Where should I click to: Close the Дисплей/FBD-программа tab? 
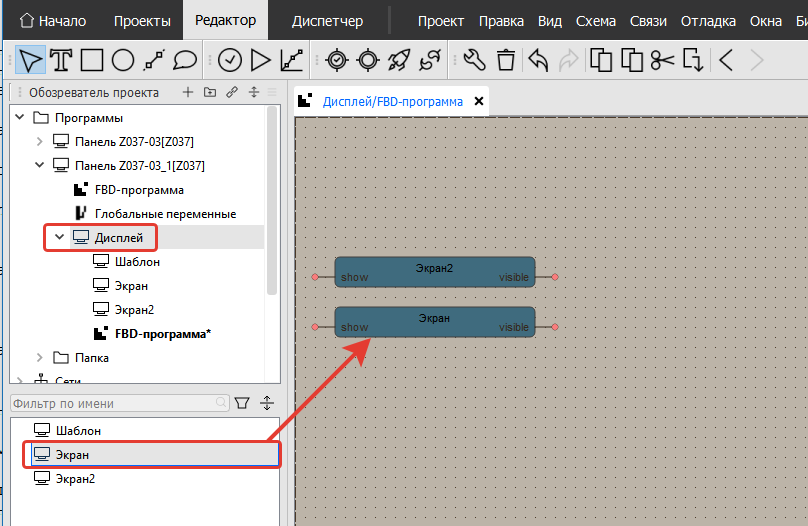click(x=479, y=101)
